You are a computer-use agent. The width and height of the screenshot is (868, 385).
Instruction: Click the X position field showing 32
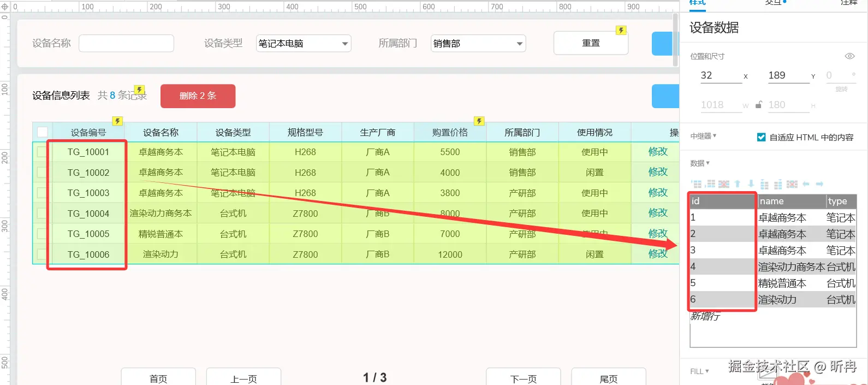tap(721, 75)
